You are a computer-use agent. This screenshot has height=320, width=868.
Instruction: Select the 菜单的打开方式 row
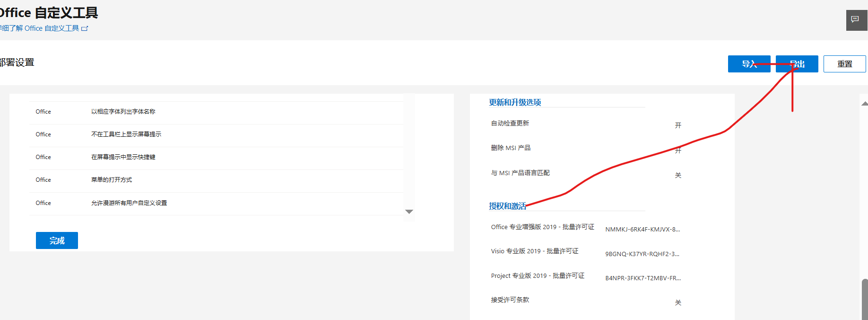pyautogui.click(x=217, y=180)
